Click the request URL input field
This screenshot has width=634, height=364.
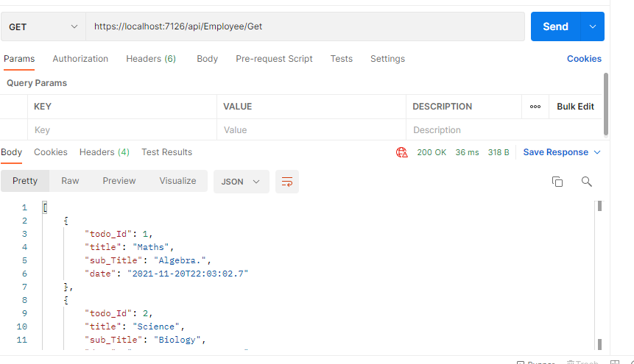point(306,26)
